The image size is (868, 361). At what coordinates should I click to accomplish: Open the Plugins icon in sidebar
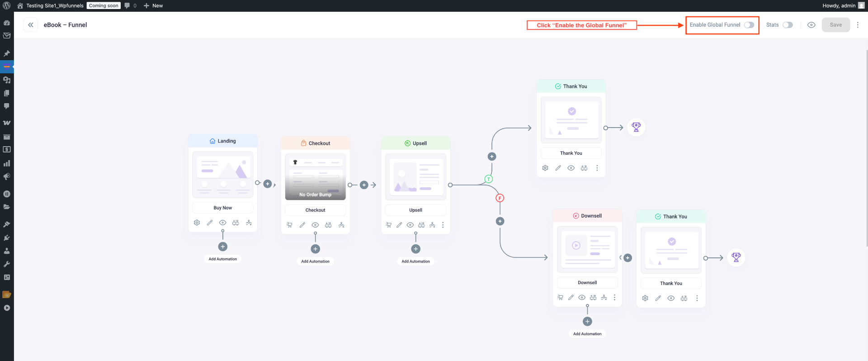click(7, 237)
